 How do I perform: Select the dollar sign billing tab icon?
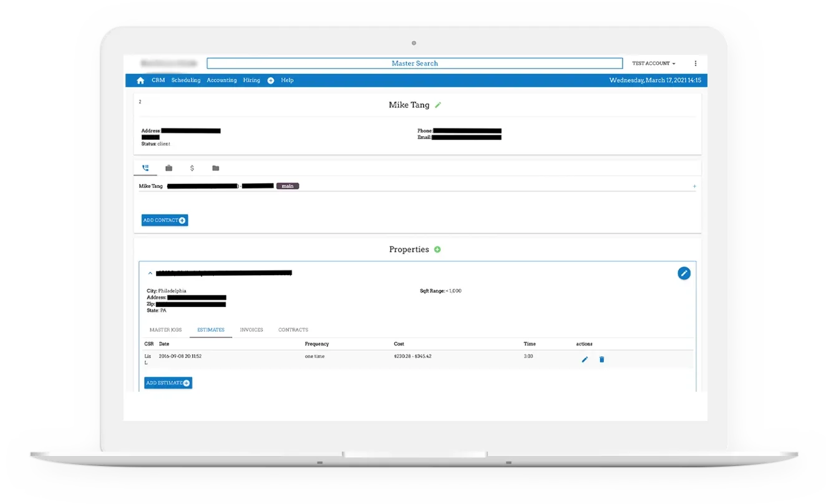(x=192, y=168)
